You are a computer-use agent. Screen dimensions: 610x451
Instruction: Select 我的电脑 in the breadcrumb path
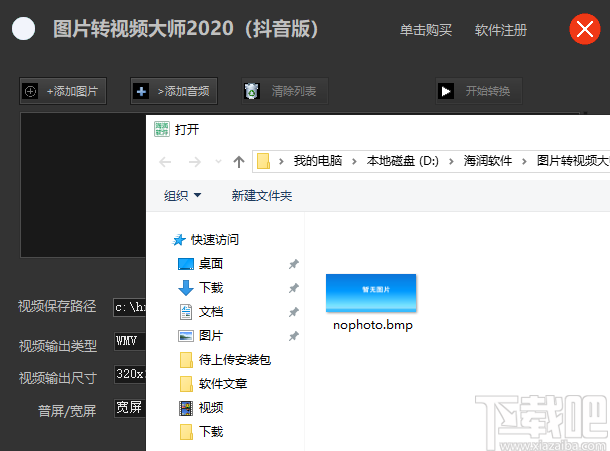pyautogui.click(x=318, y=161)
